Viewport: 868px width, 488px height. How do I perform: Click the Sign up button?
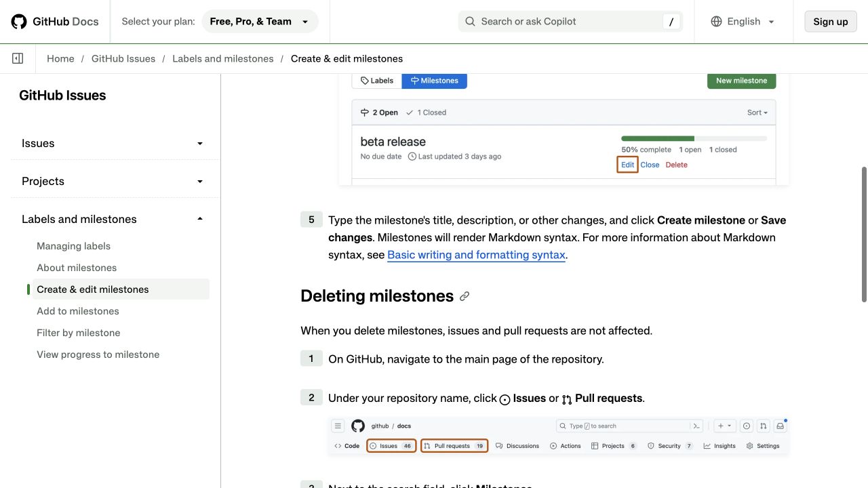click(x=831, y=22)
